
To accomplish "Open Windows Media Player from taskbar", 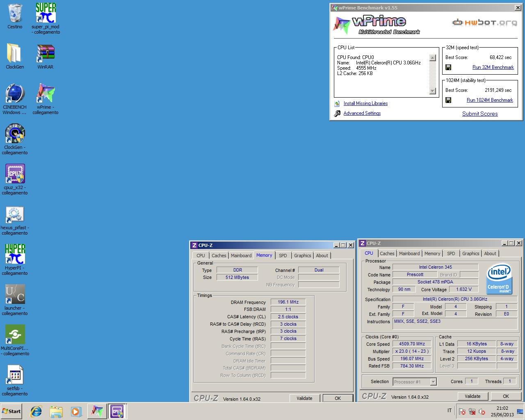I will [76, 411].
